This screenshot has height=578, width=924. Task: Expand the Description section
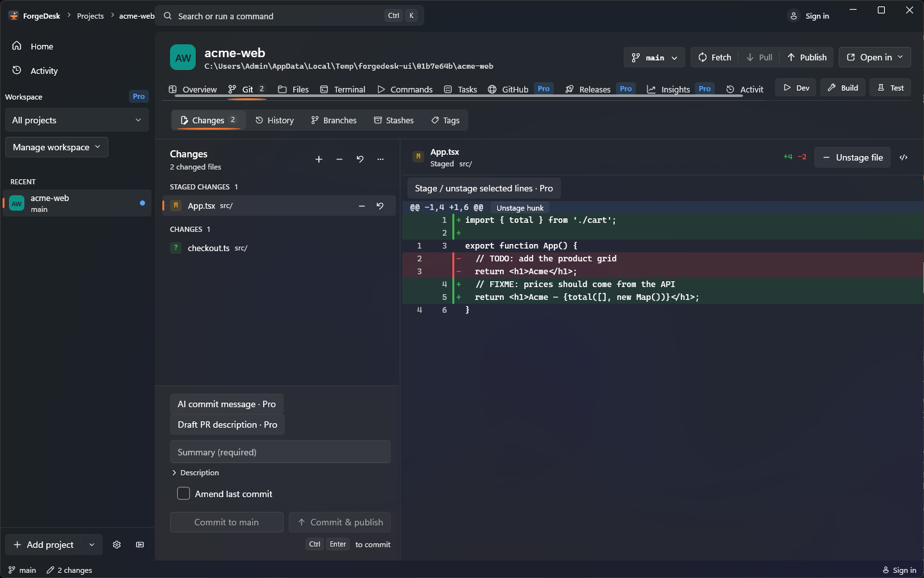tap(196, 473)
